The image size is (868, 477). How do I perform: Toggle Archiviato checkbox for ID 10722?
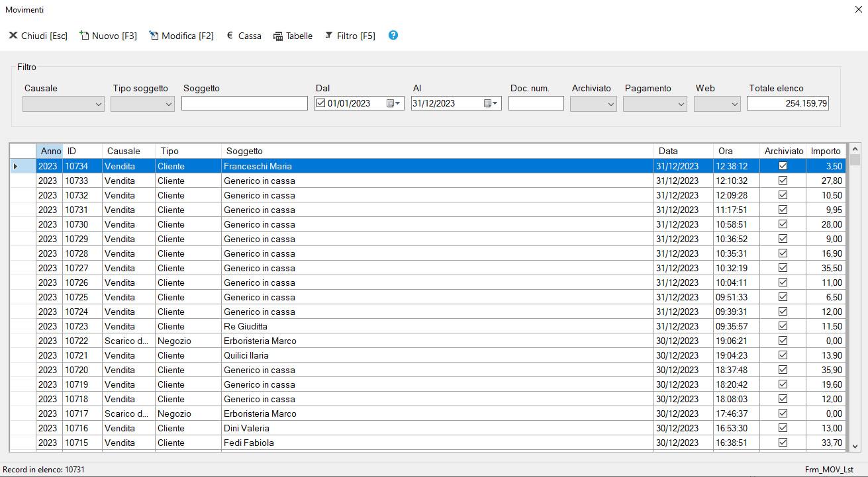pos(783,341)
